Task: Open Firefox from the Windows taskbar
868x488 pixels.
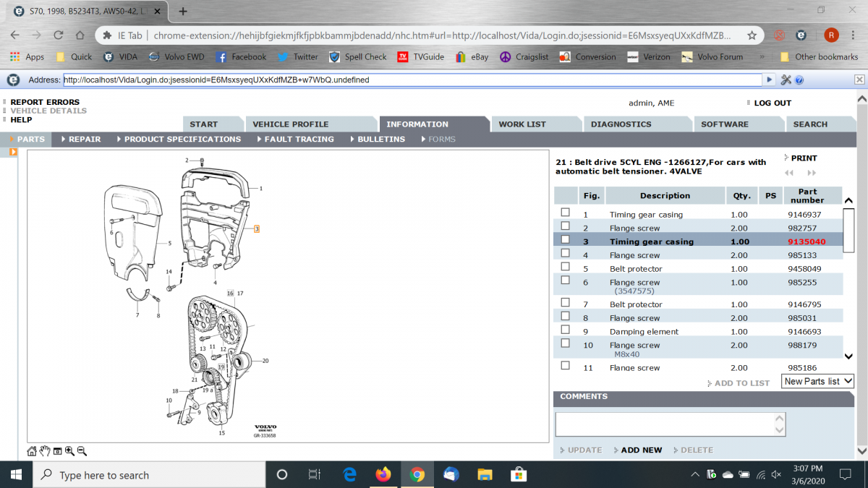Action: point(383,475)
